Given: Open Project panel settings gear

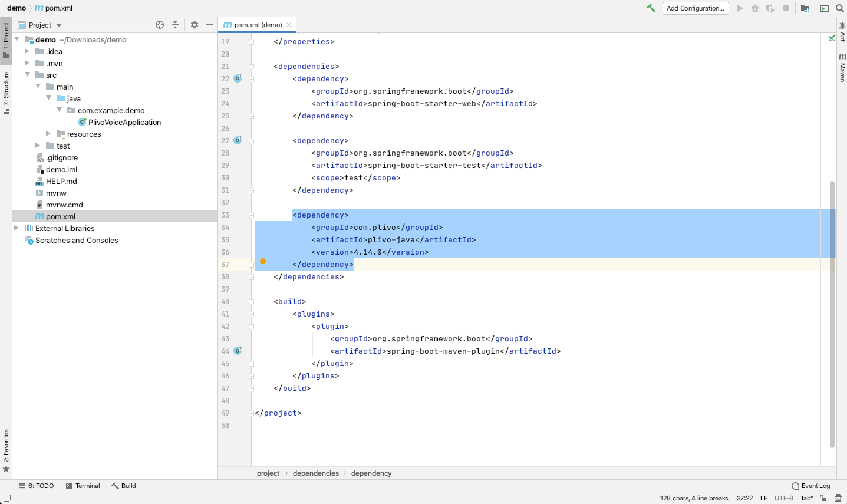Looking at the screenshot, I should (x=195, y=25).
